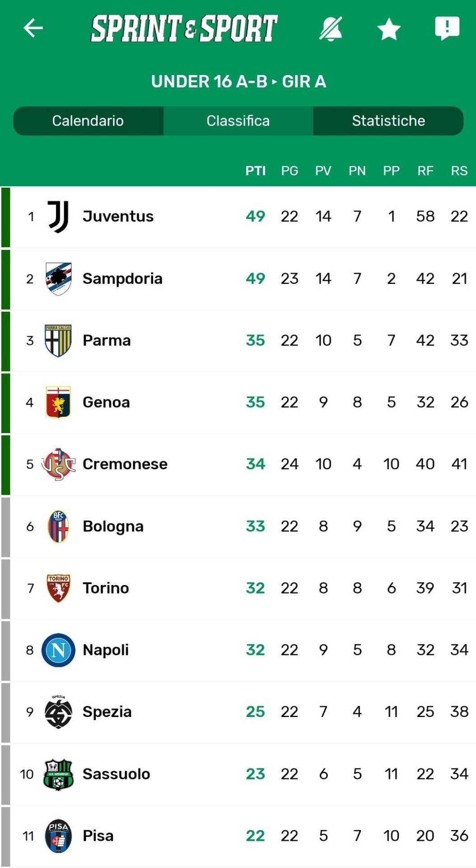Screen dimensions: 476x868
Task: Tap the PTI column header
Action: tap(255, 171)
